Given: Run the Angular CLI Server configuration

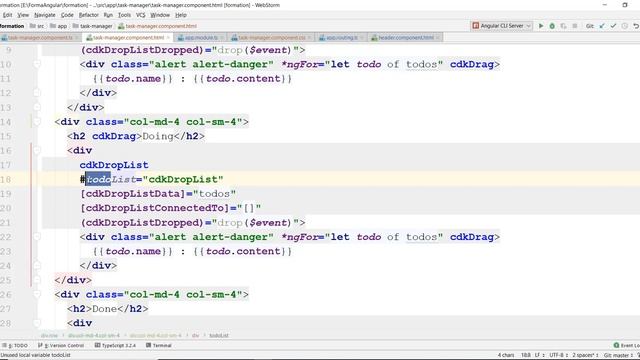Looking at the screenshot, I should click(x=541, y=26).
